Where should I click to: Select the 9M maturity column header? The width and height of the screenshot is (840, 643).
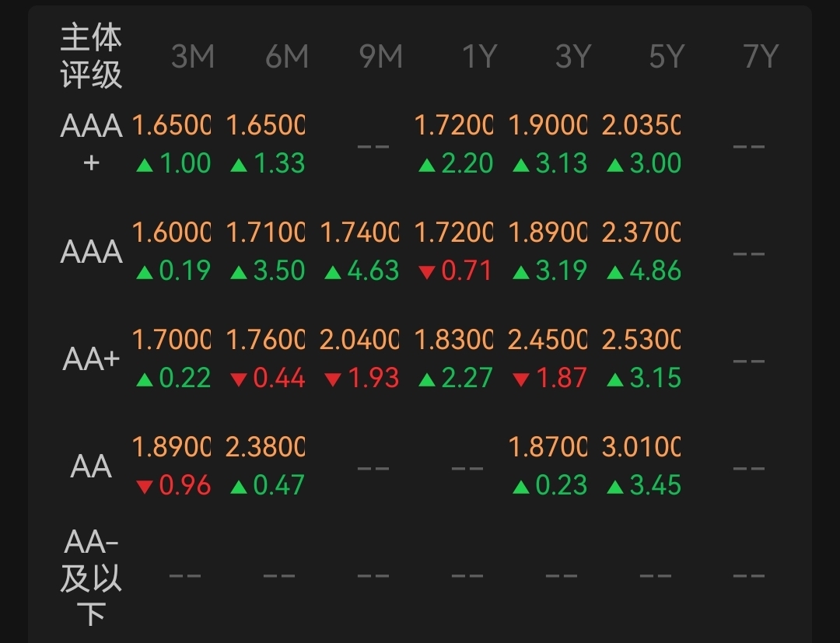click(380, 57)
